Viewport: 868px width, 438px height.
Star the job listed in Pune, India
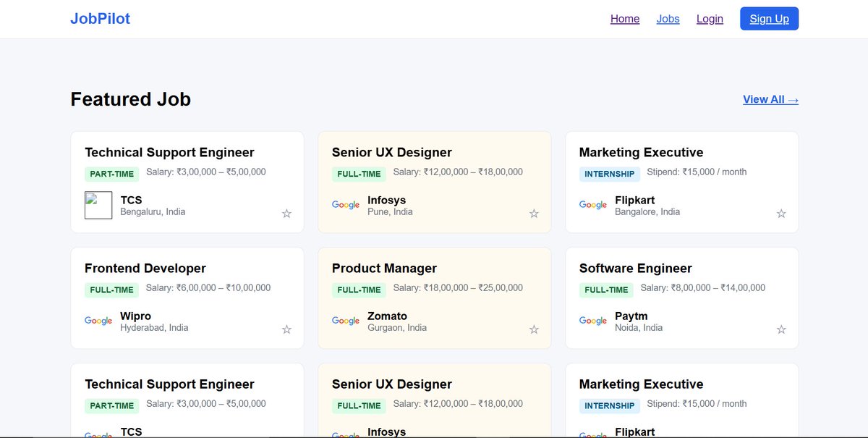[534, 214]
